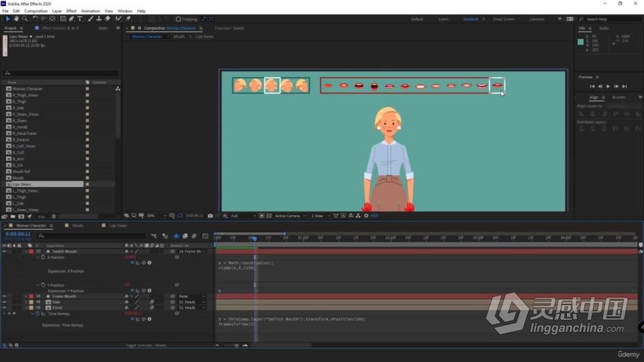
Task: Hide the Frame Mouth layer
Action: 5,296
